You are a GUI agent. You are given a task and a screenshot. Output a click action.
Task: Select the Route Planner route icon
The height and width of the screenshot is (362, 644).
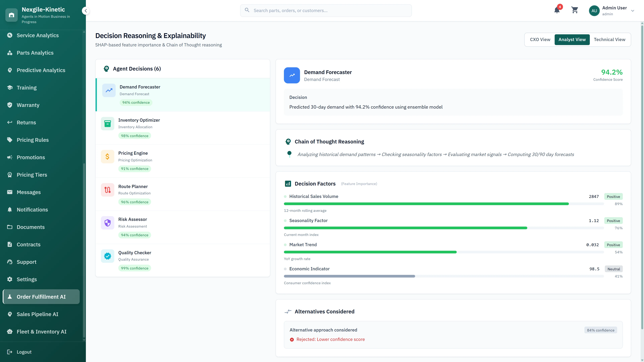[x=107, y=190]
